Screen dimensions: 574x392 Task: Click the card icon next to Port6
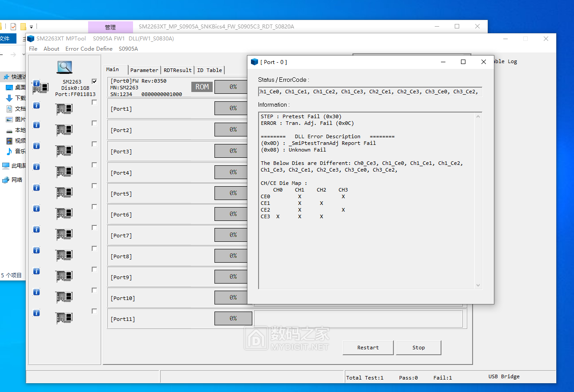(64, 213)
